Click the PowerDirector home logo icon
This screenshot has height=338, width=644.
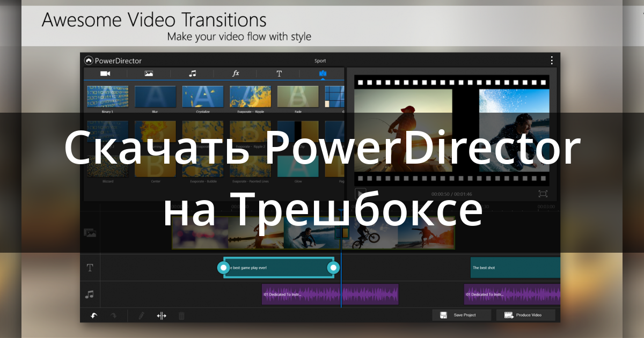pyautogui.click(x=89, y=61)
